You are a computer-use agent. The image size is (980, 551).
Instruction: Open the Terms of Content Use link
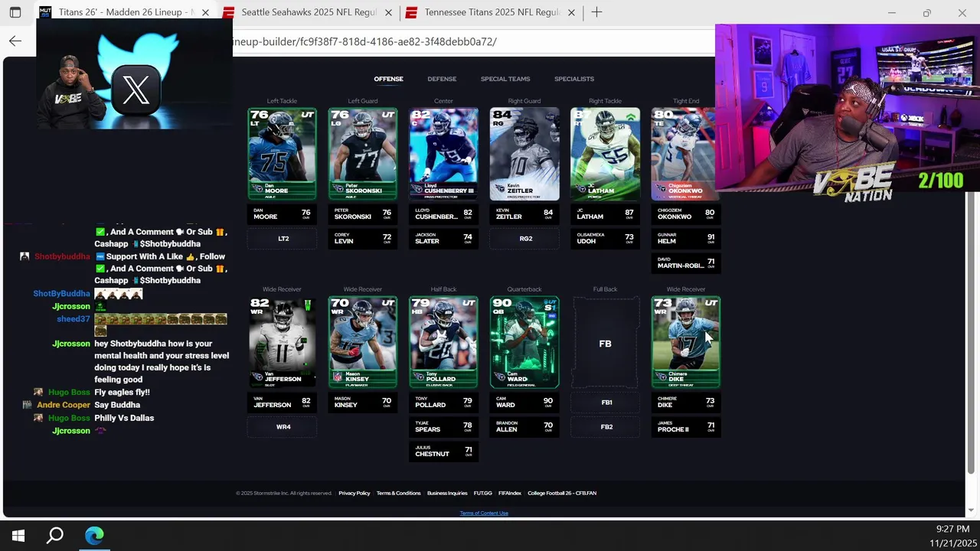coord(484,513)
